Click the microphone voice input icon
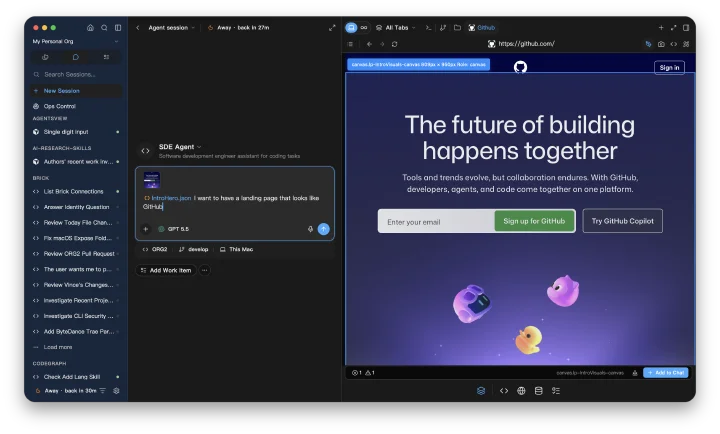The height and width of the screenshot is (434, 720). tap(310, 229)
